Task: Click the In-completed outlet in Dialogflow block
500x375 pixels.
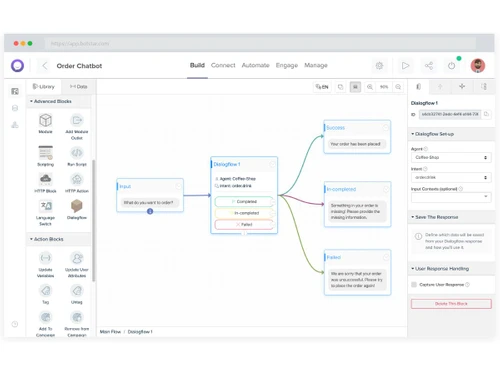Action: [244, 213]
